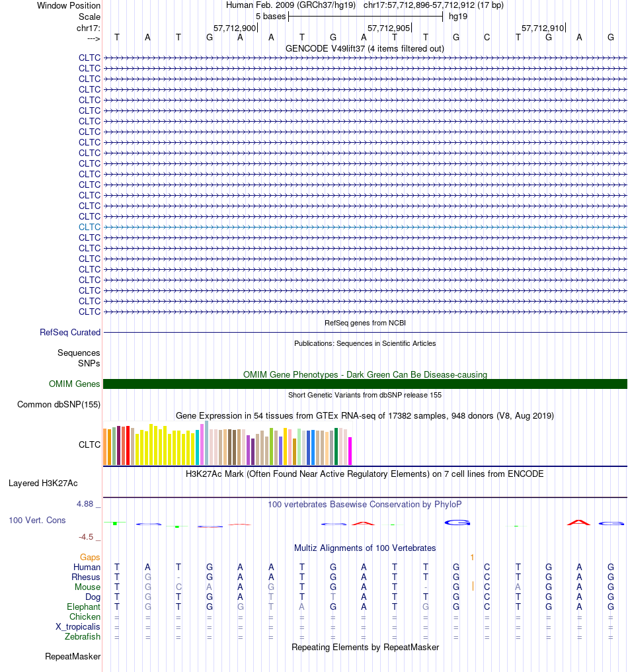Click the Window Position label
This screenshot has width=628, height=672.
69,5
